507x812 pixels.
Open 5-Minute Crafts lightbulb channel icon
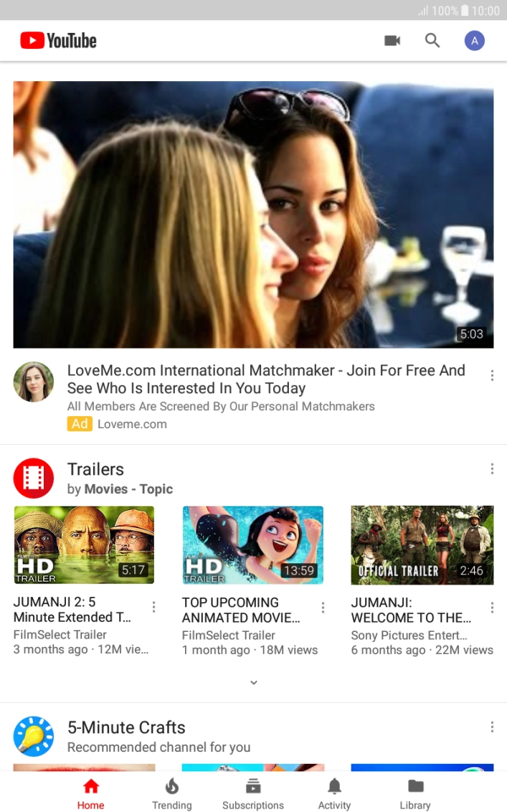(34, 736)
